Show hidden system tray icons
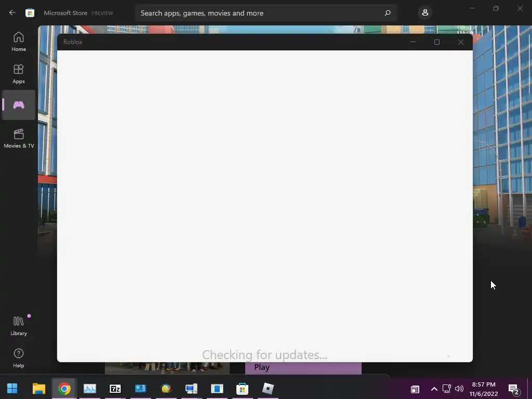 [434, 389]
